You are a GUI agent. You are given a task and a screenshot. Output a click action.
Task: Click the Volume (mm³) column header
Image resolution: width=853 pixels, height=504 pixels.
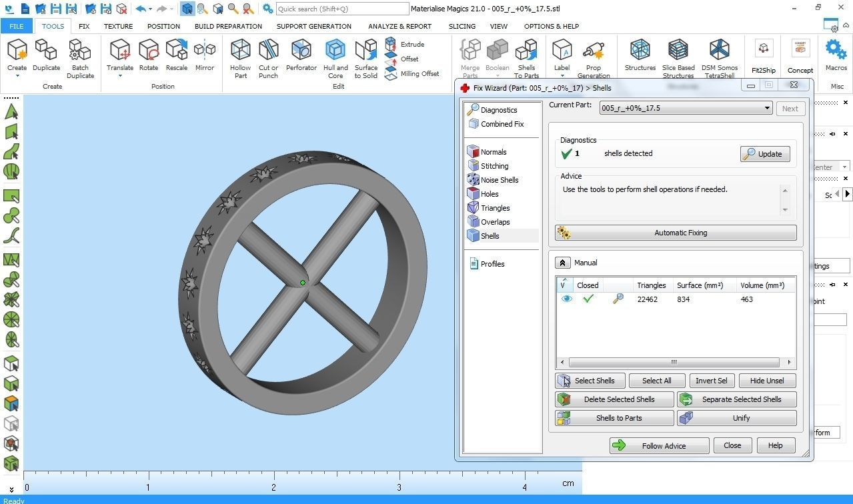tap(762, 285)
